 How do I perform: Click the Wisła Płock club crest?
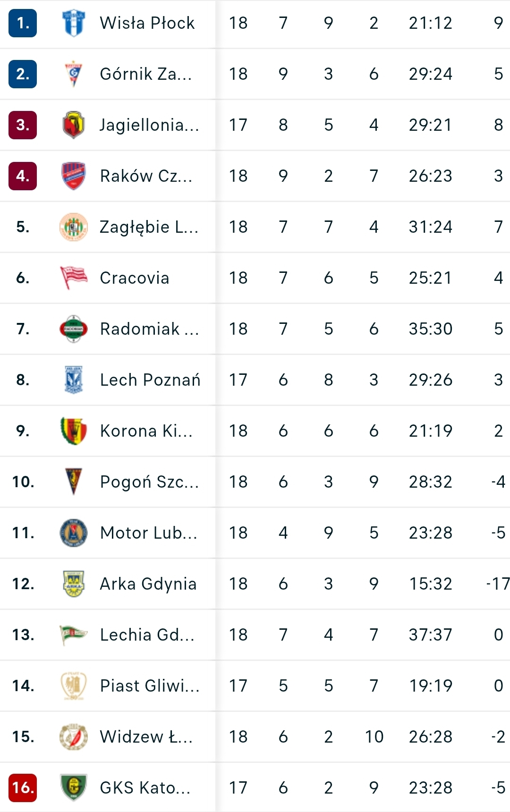click(73, 23)
